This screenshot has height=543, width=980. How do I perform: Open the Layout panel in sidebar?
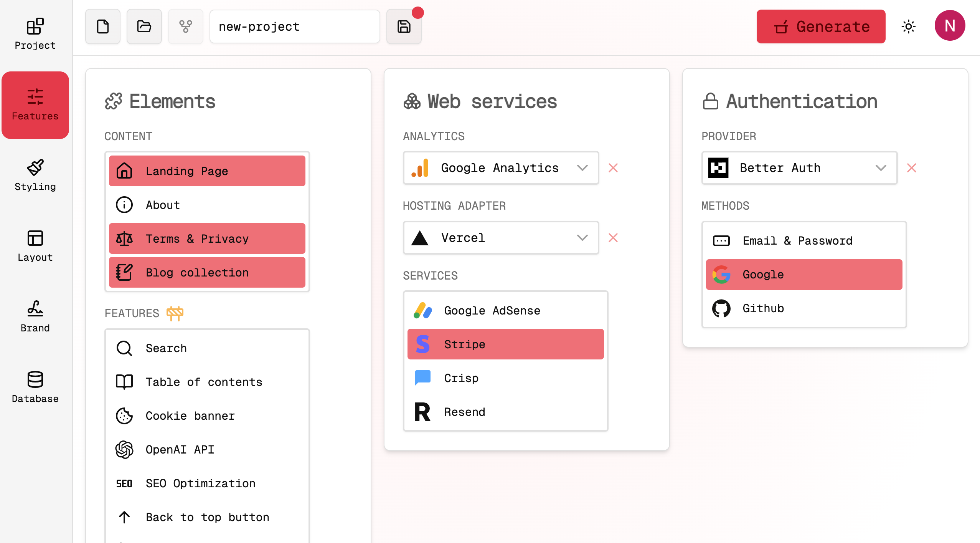click(x=35, y=245)
